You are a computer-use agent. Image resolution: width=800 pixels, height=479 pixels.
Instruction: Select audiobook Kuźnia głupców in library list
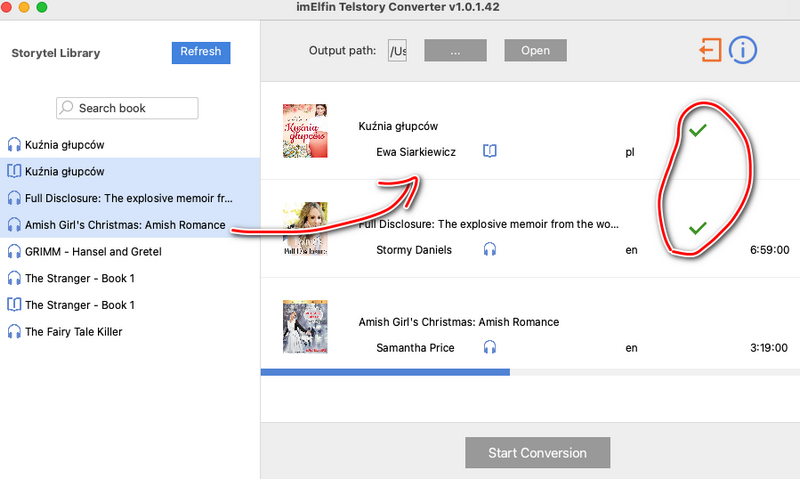click(130, 144)
